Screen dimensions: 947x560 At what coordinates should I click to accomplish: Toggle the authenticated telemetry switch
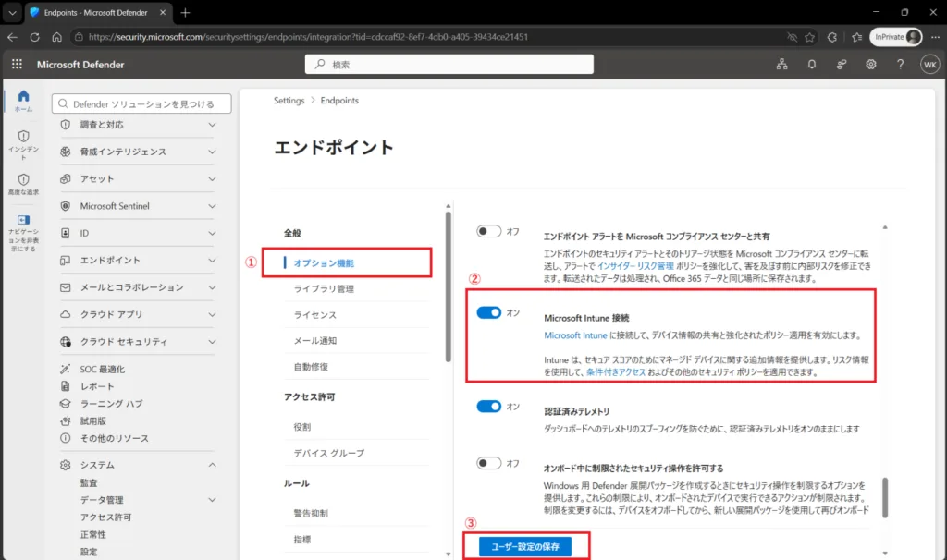(x=488, y=406)
